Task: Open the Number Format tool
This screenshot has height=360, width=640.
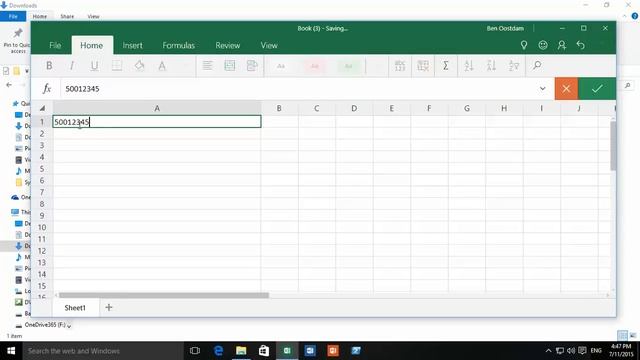Action: [x=400, y=66]
